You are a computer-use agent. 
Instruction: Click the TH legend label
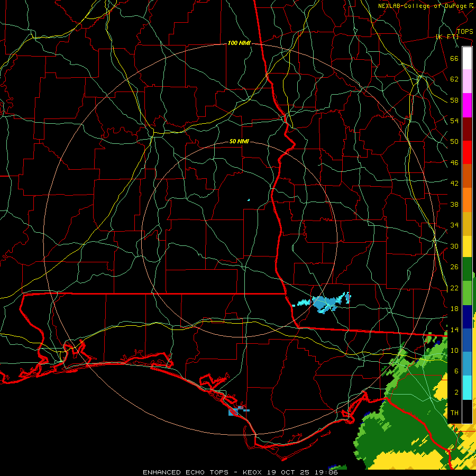(454, 413)
